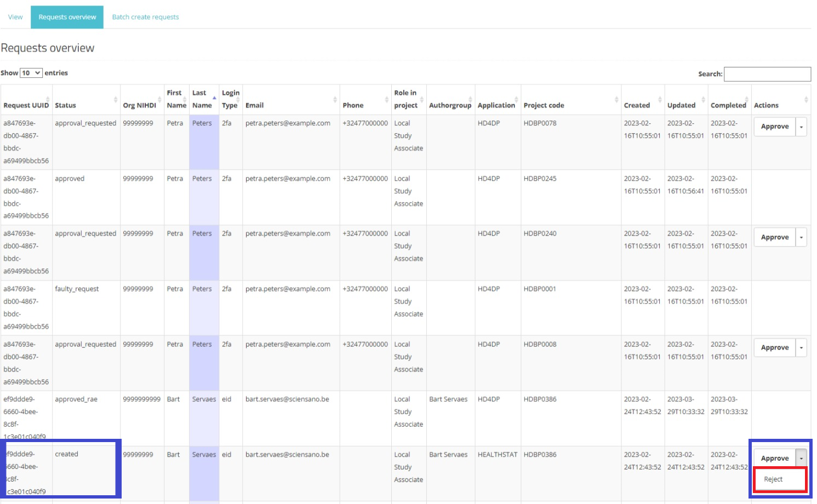
Task: Expand Approve caret for project HDBP0008
Action: pos(801,348)
